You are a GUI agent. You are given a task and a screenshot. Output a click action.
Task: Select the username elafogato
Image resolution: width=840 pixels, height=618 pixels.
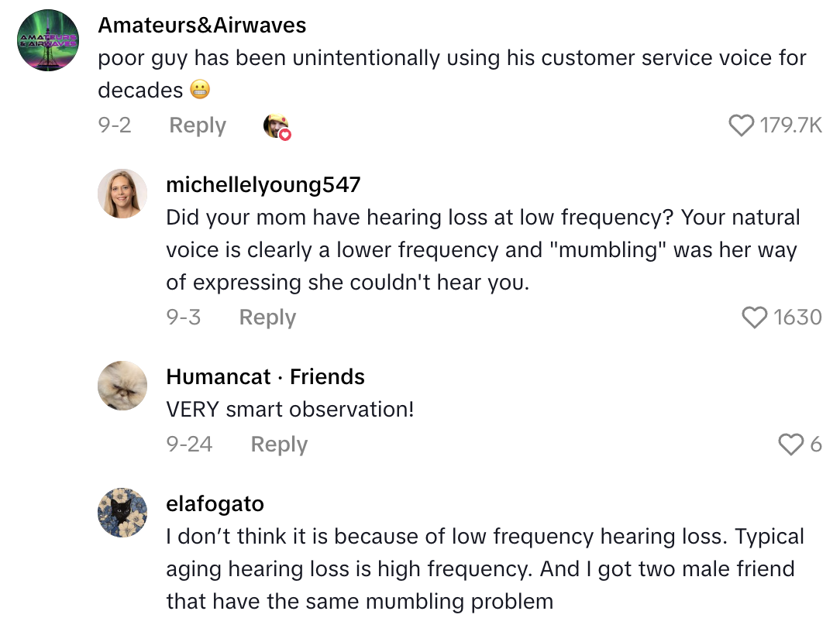point(215,503)
